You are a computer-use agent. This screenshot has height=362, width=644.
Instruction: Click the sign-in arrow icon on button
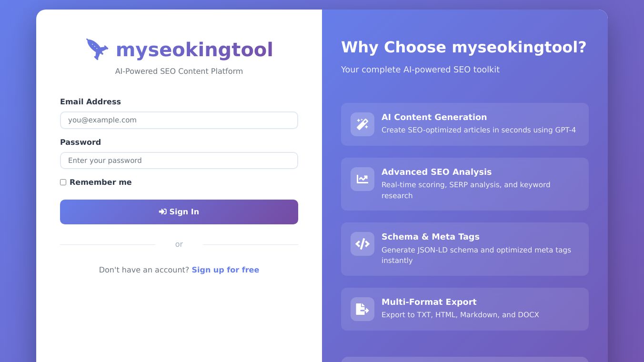point(163,212)
